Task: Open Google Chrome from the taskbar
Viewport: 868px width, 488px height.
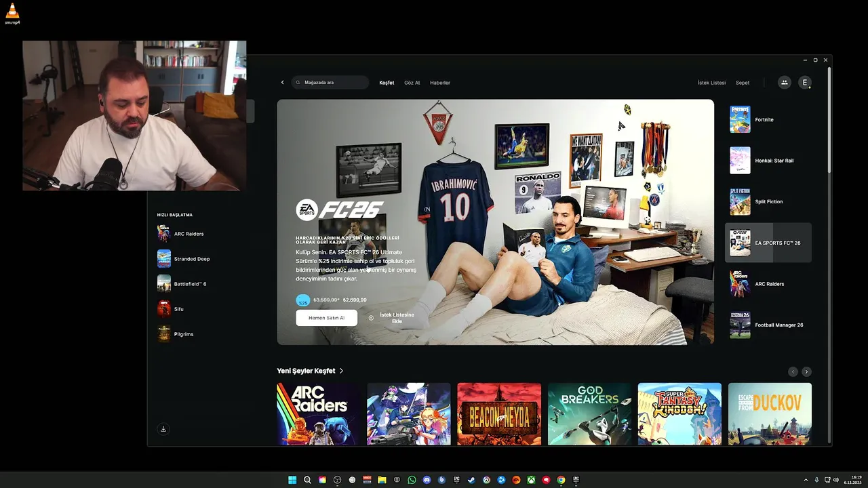Action: coord(561,480)
